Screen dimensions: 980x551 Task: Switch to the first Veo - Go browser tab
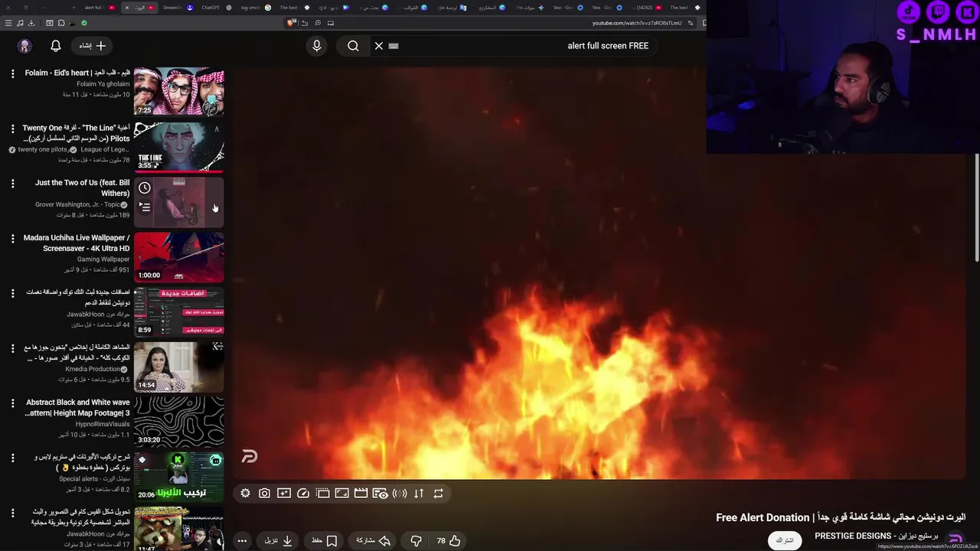coord(567,7)
